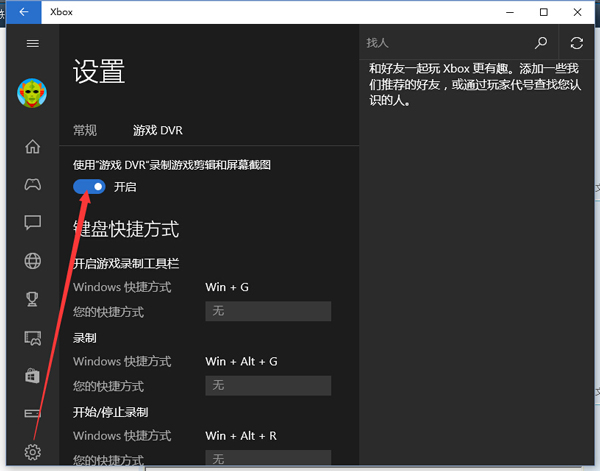Open the Store bag icon
Image resolution: width=600 pixels, height=471 pixels.
click(32, 376)
